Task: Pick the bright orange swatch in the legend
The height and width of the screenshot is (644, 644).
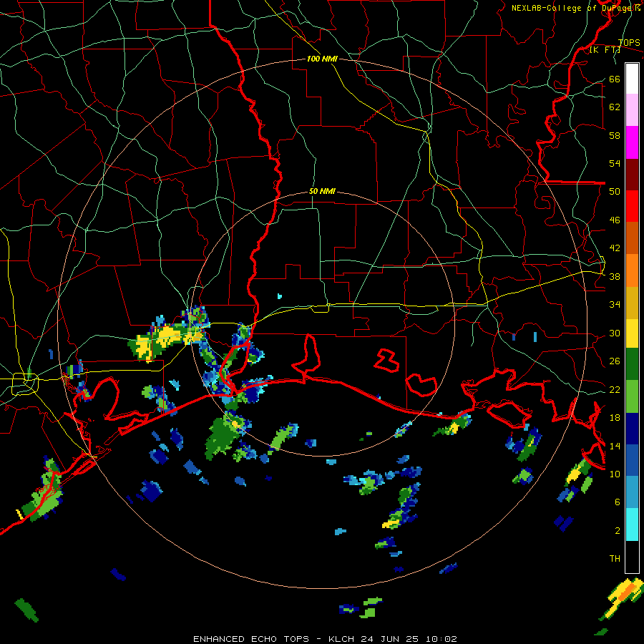Action: pos(632,270)
